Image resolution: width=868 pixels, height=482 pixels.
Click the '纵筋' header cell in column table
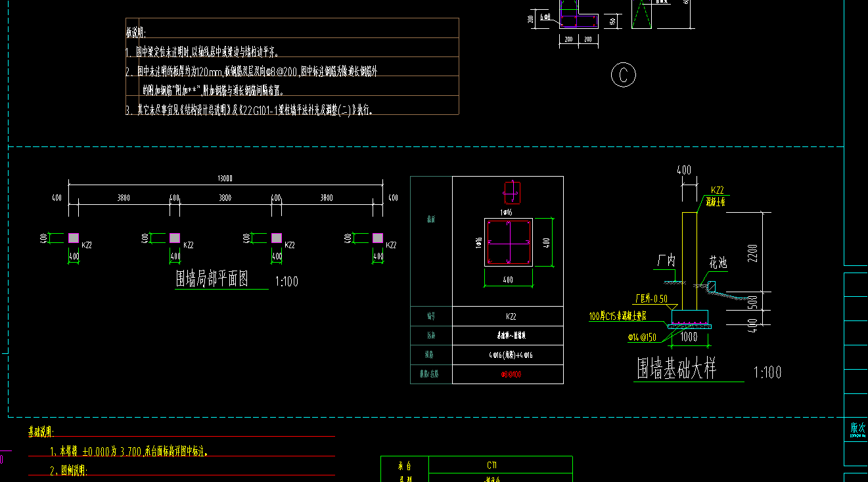tap(432, 355)
